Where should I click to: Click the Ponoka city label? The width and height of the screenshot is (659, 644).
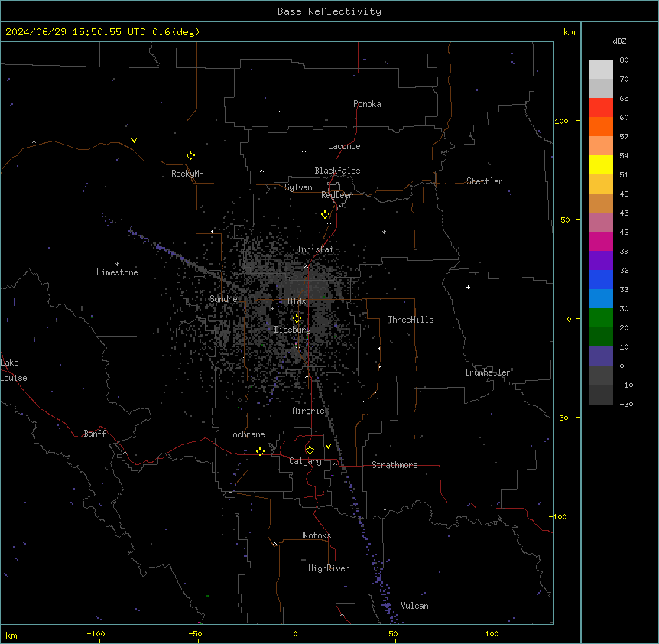click(367, 104)
